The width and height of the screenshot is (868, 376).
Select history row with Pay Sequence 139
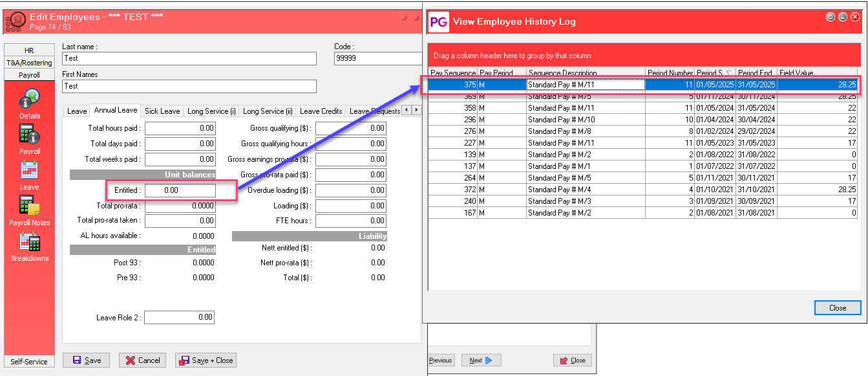[644, 154]
